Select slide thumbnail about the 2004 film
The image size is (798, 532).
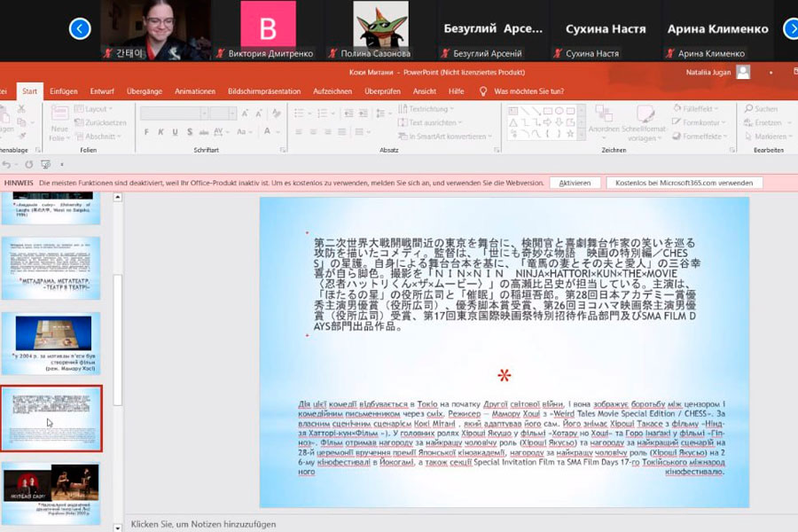tap(51, 343)
